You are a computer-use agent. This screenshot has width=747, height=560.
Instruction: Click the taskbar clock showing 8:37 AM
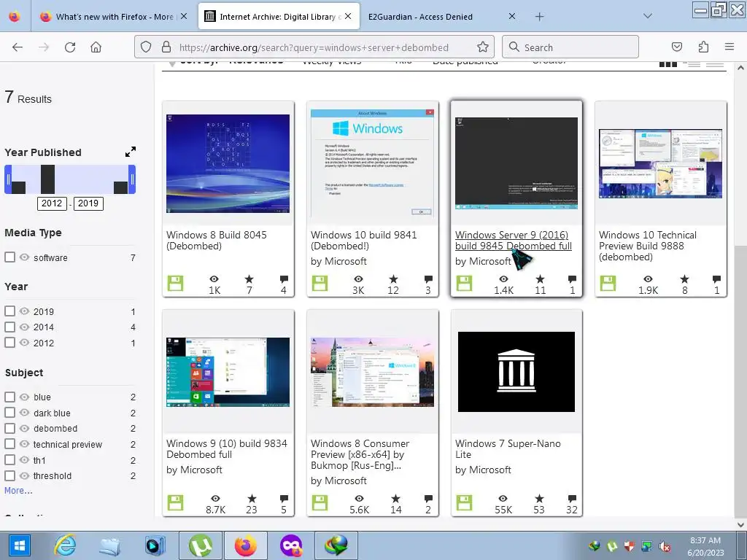pos(705,546)
